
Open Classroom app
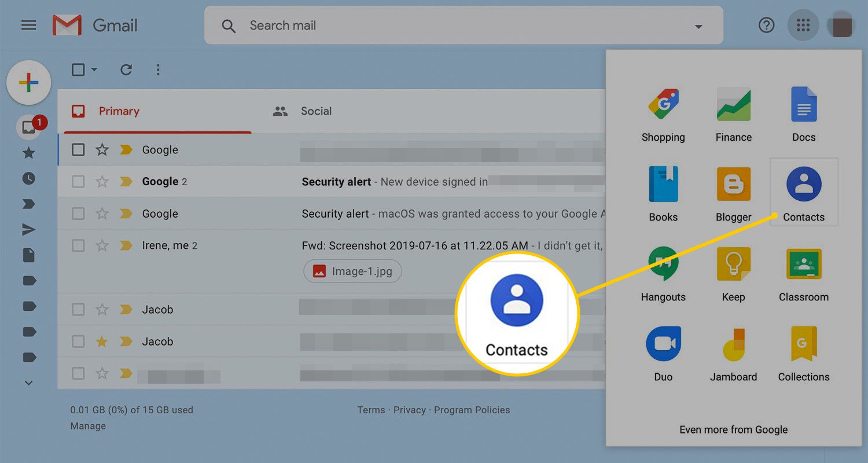click(804, 274)
